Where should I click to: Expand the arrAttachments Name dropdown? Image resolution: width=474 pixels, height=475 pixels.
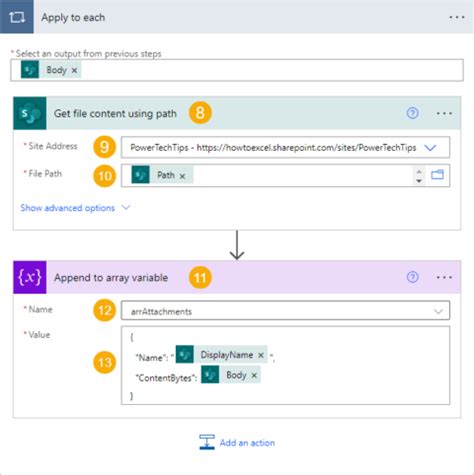438,311
